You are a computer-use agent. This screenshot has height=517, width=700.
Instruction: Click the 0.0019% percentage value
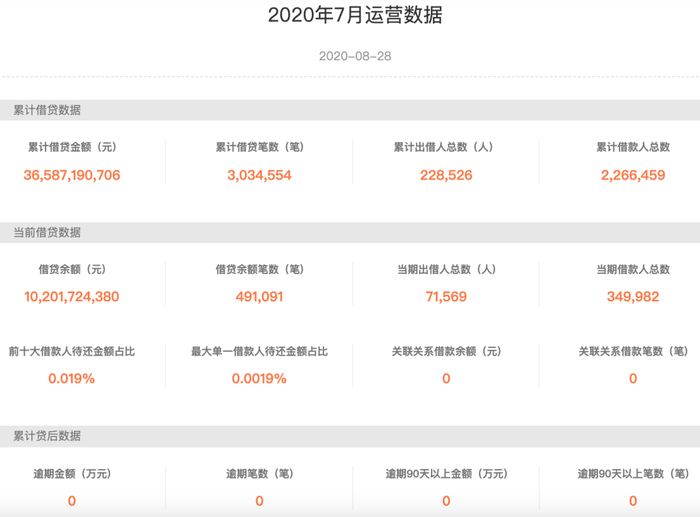[259, 379]
